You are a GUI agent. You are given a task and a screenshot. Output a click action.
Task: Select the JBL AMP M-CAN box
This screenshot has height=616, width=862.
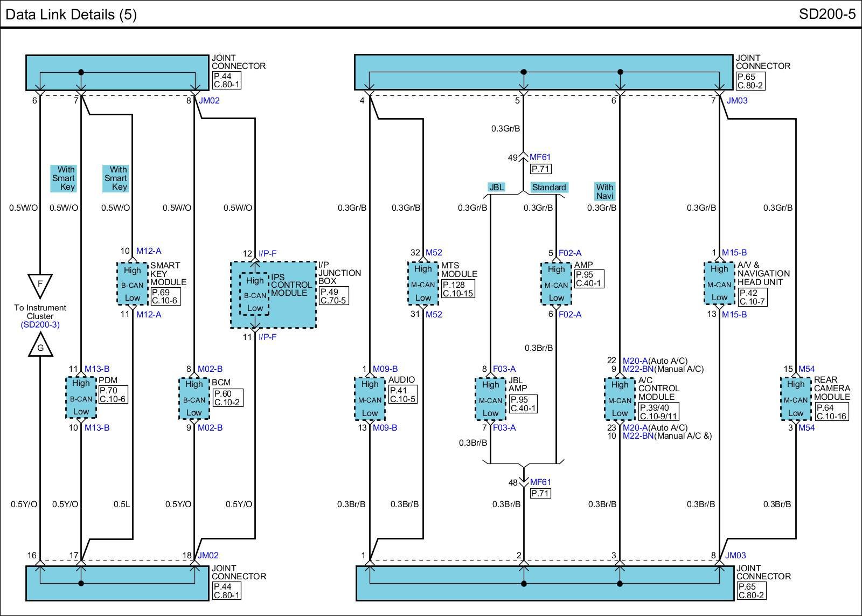click(x=490, y=399)
